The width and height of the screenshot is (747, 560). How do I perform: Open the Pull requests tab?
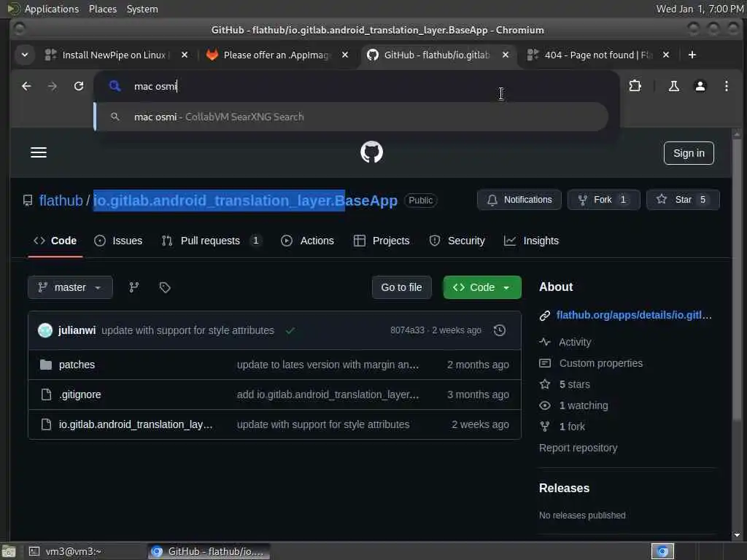point(212,241)
